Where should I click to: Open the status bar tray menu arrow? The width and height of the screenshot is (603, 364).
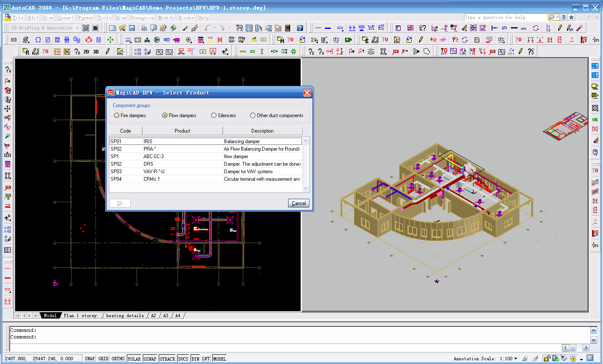click(581, 359)
